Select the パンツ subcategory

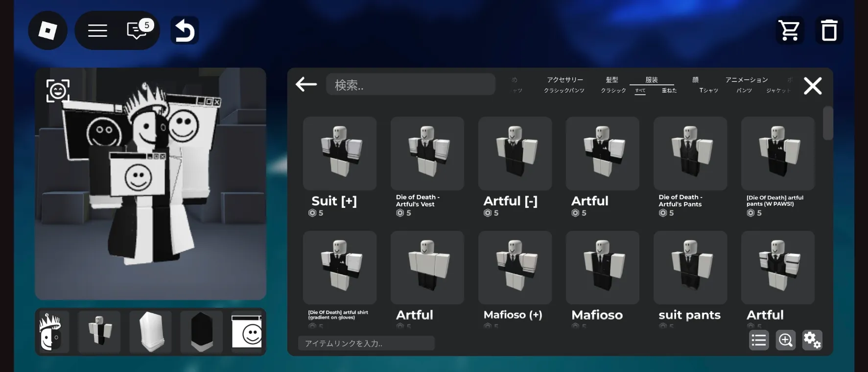click(x=744, y=91)
